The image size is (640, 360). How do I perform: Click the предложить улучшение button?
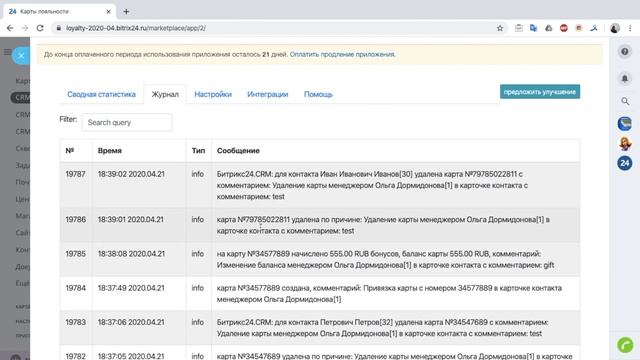[x=540, y=92]
